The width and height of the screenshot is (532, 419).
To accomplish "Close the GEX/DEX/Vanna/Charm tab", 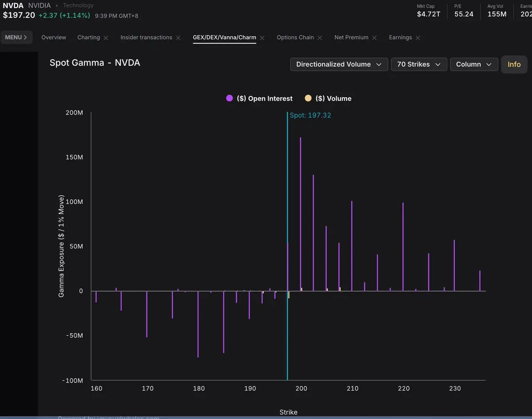I will 262,38.
